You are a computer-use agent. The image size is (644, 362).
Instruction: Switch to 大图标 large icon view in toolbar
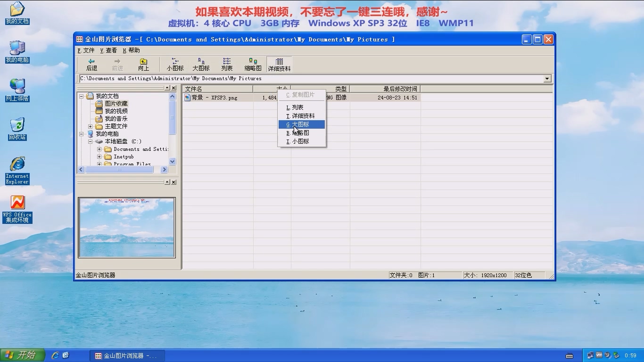(201, 65)
